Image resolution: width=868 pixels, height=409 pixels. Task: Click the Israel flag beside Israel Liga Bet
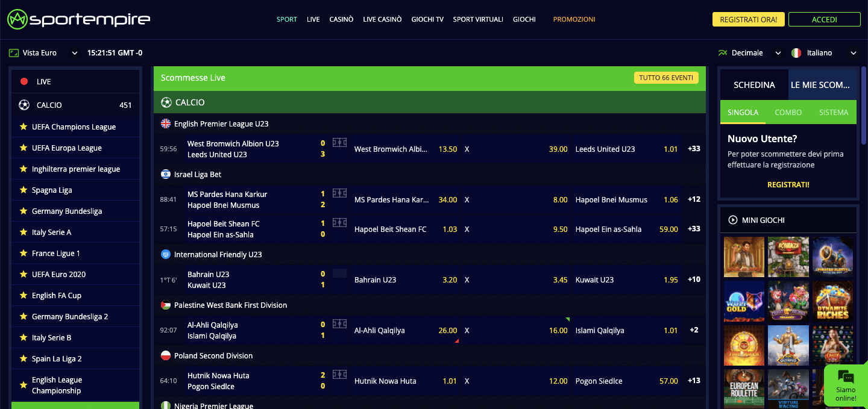pos(165,174)
